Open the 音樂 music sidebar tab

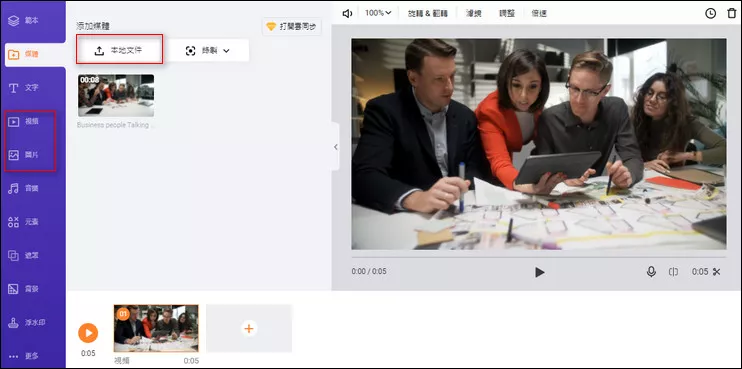(x=24, y=189)
